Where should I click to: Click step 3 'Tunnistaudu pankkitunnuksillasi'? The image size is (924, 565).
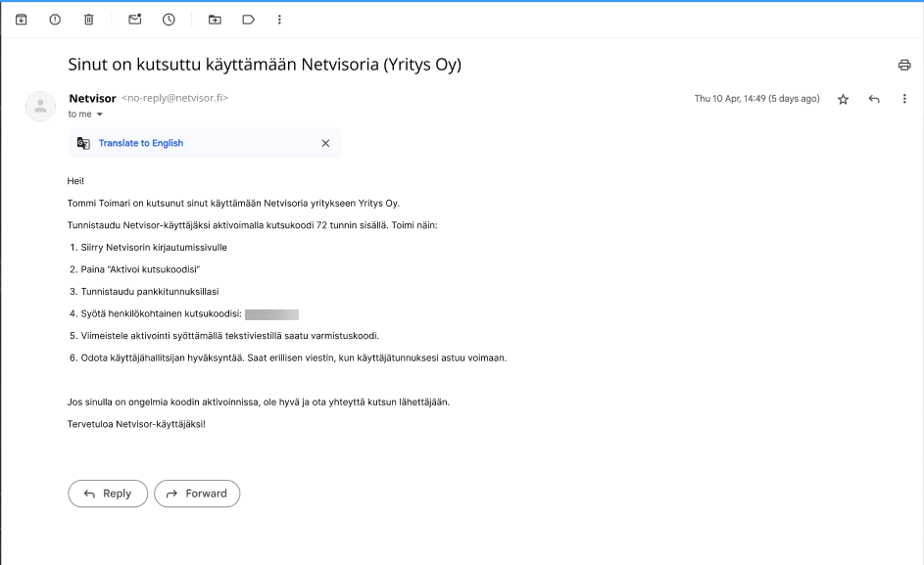pos(150,292)
